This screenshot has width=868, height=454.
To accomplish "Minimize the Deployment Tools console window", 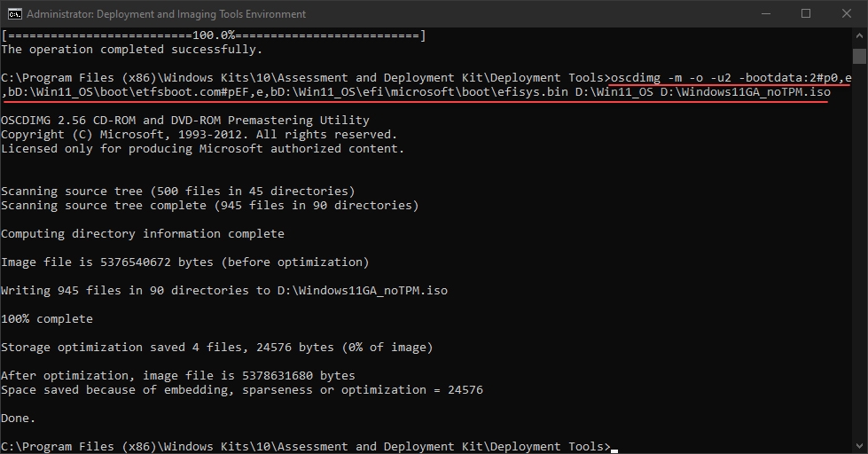I will 765,14.
